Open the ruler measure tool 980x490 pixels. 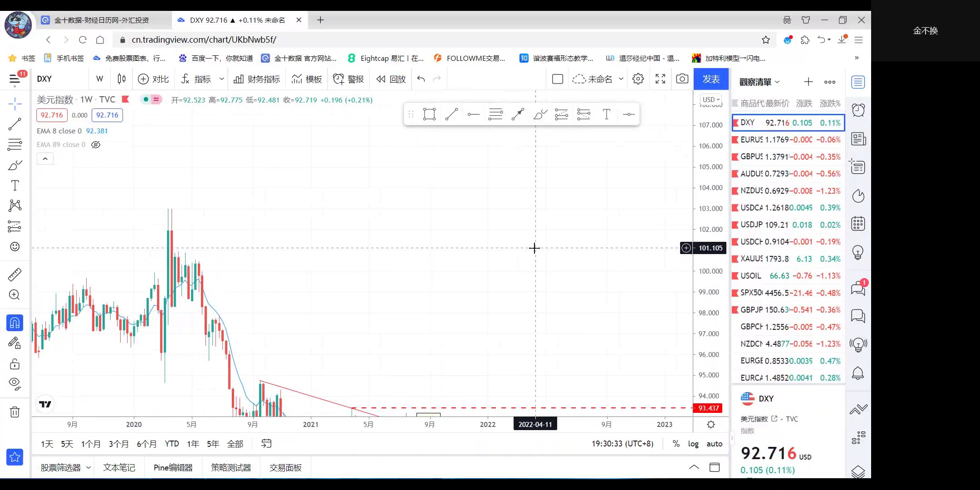[x=15, y=274]
